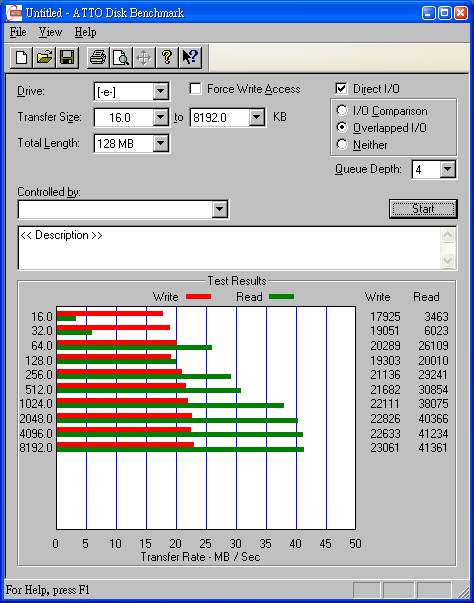Close the ATTO Disk Benchmark window
The height and width of the screenshot is (603, 474).
[461, 13]
